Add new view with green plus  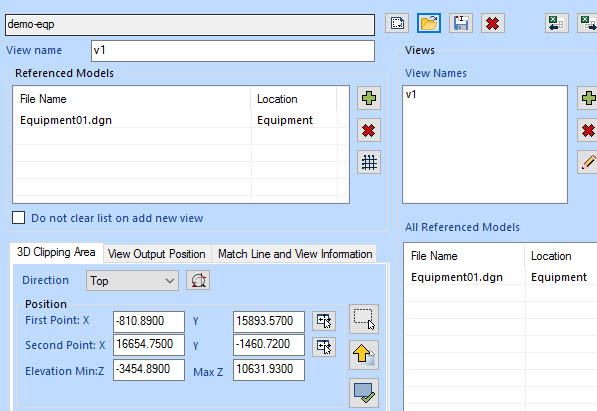(588, 98)
